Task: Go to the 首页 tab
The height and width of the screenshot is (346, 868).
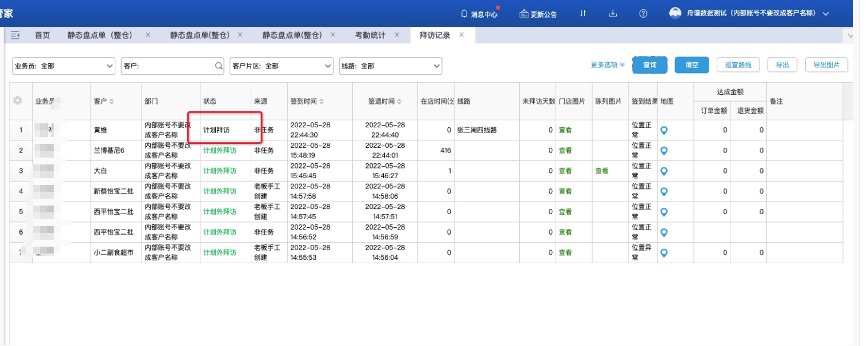Action: pyautogui.click(x=42, y=35)
